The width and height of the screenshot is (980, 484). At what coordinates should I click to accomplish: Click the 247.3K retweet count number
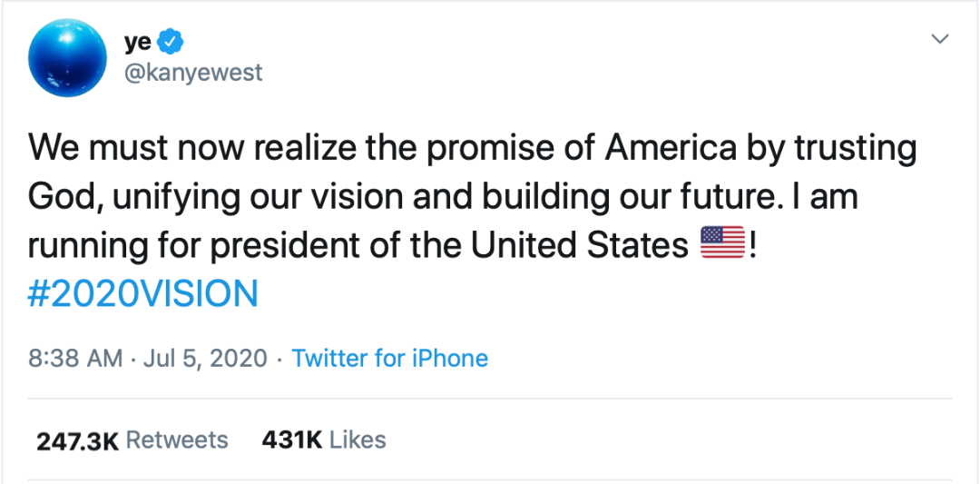click(77, 440)
